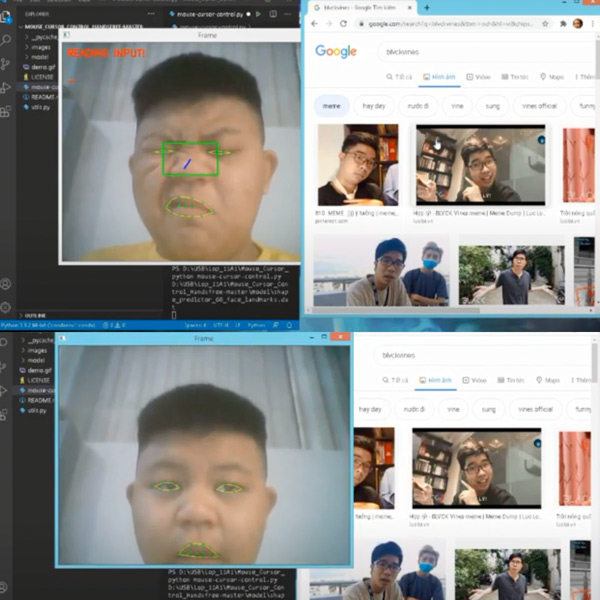
Task: Open the Source Control view
Action: point(6,62)
